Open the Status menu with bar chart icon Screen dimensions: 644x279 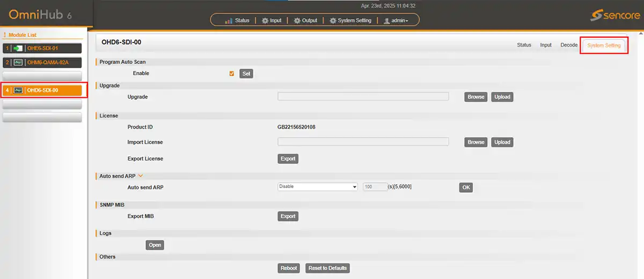pos(237,20)
